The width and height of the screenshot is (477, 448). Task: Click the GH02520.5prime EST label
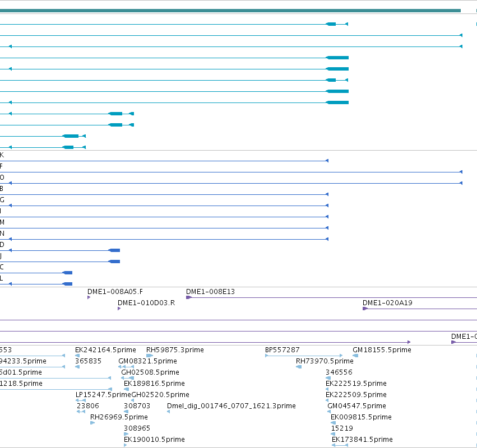tap(160, 395)
